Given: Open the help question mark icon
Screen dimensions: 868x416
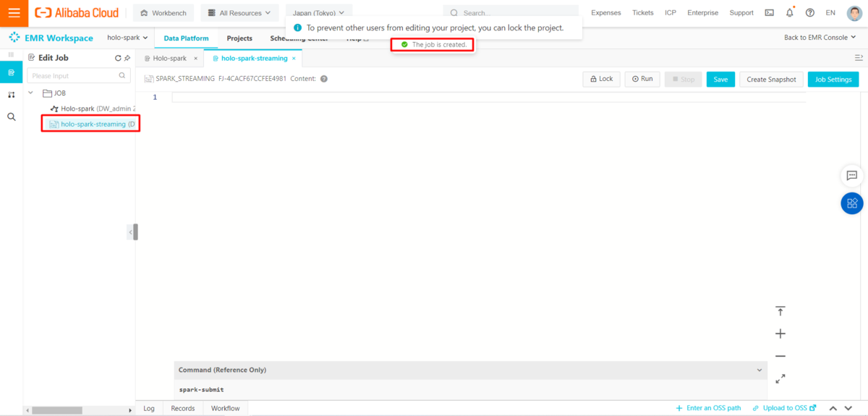Looking at the screenshot, I should pos(809,13).
